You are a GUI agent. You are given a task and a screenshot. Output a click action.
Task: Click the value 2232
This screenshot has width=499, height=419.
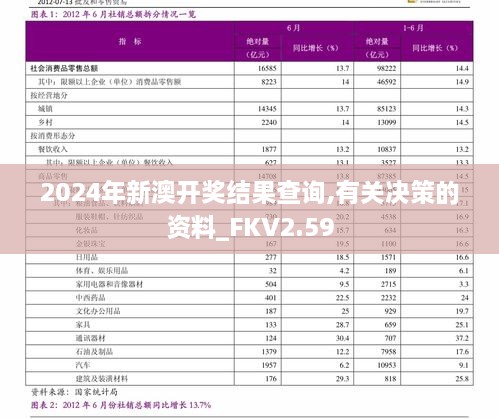pos(388,298)
